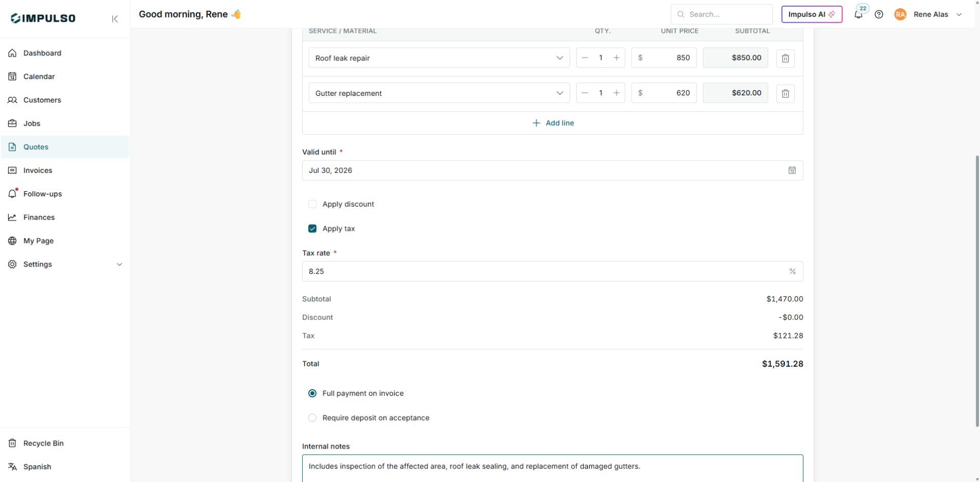Click the Impulso logo
The height and width of the screenshot is (482, 980).
click(43, 18)
